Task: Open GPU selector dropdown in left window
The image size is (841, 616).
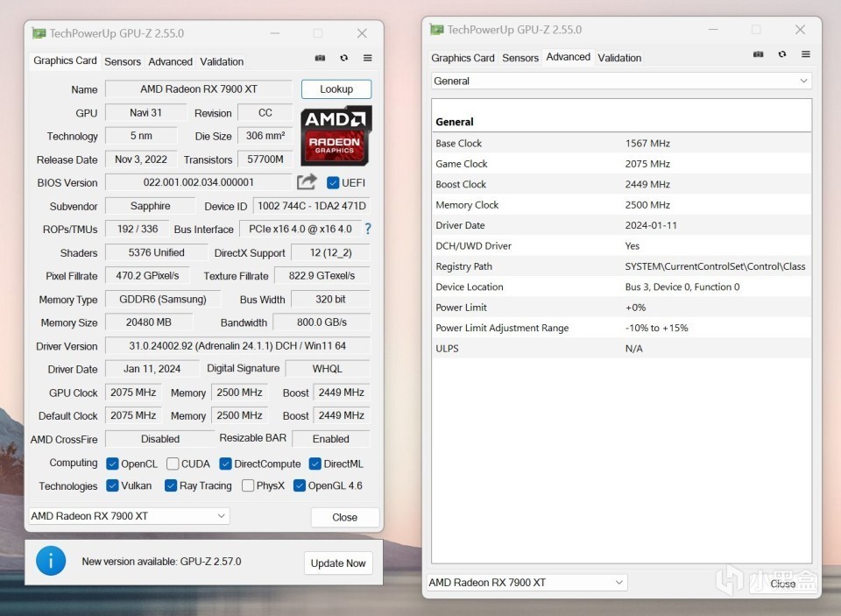Action: (x=130, y=516)
